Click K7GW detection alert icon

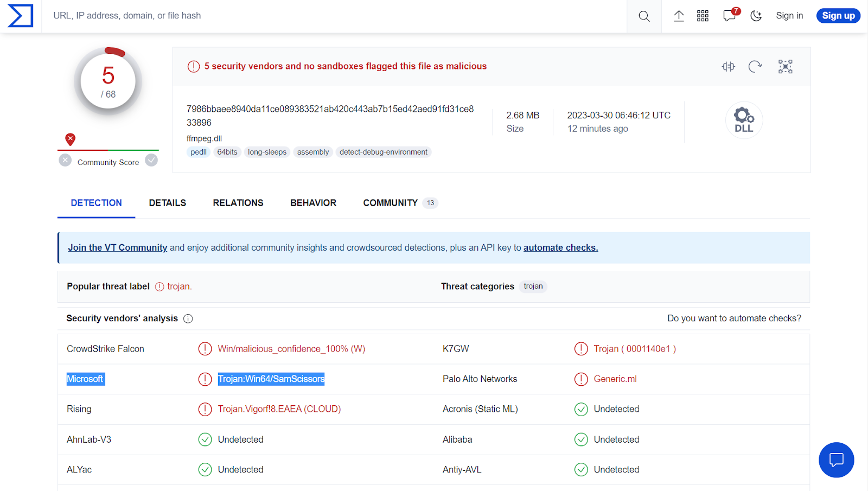click(581, 349)
